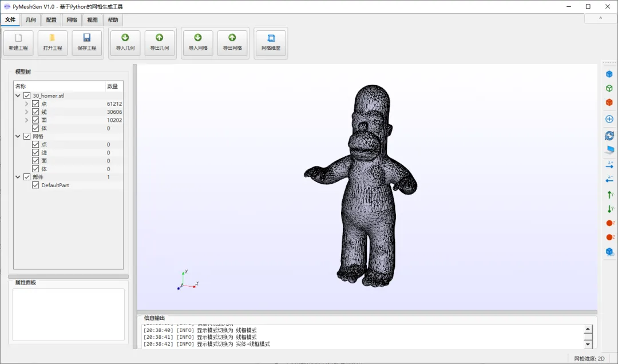Image resolution: width=618 pixels, height=364 pixels.
Task: Uncheck 面 with count 10202
Action: (x=35, y=120)
